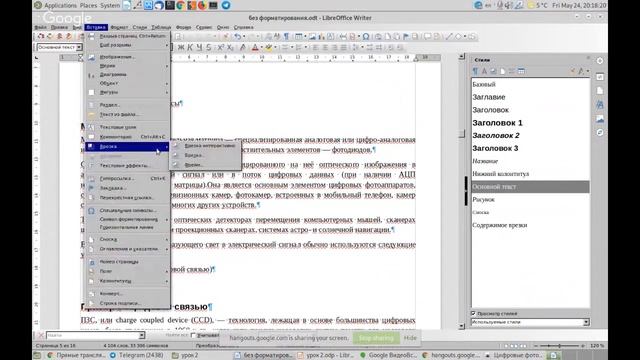Open the sidebar Properties deck icon
Image resolution: width=640 pixels, height=360 pixels.
(600, 77)
